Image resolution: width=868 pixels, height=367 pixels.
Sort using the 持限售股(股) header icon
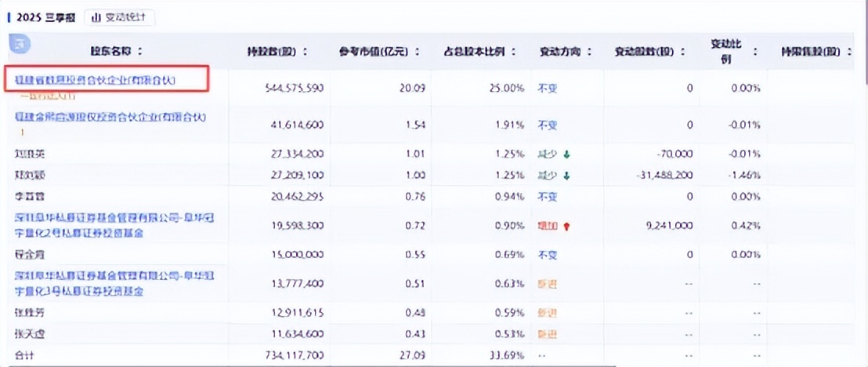(x=849, y=52)
